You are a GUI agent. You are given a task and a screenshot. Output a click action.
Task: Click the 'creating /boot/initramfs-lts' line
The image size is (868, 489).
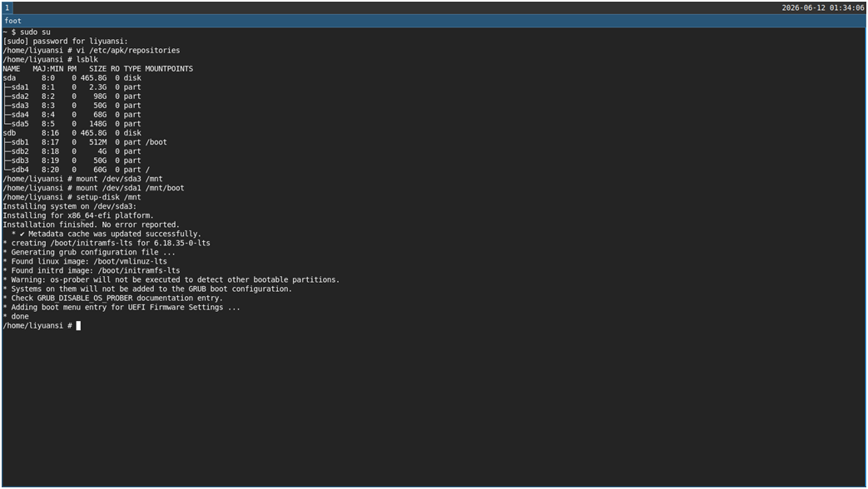pyautogui.click(x=107, y=244)
